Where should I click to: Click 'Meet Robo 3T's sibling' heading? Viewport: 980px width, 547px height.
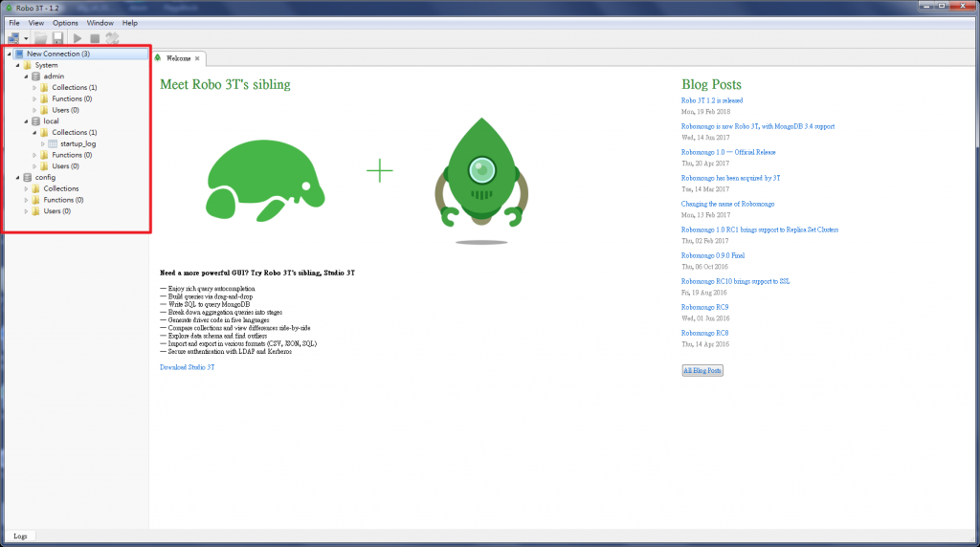225,84
